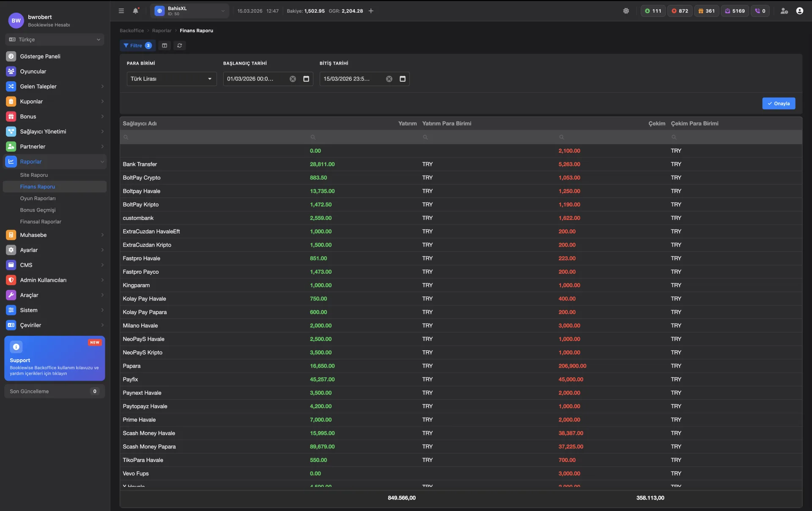
Task: Expand the Raporlar sidebar section
Action: pyautogui.click(x=54, y=162)
